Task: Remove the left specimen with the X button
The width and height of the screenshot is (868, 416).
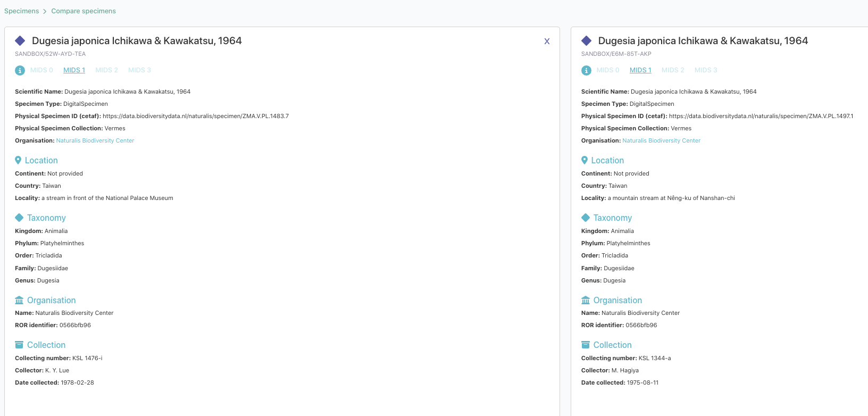Action: 547,41
